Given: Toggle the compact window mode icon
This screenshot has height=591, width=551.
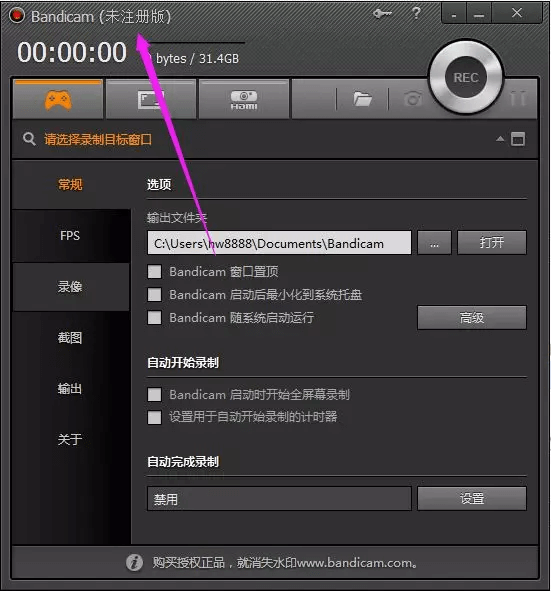Looking at the screenshot, I should click(x=518, y=139).
